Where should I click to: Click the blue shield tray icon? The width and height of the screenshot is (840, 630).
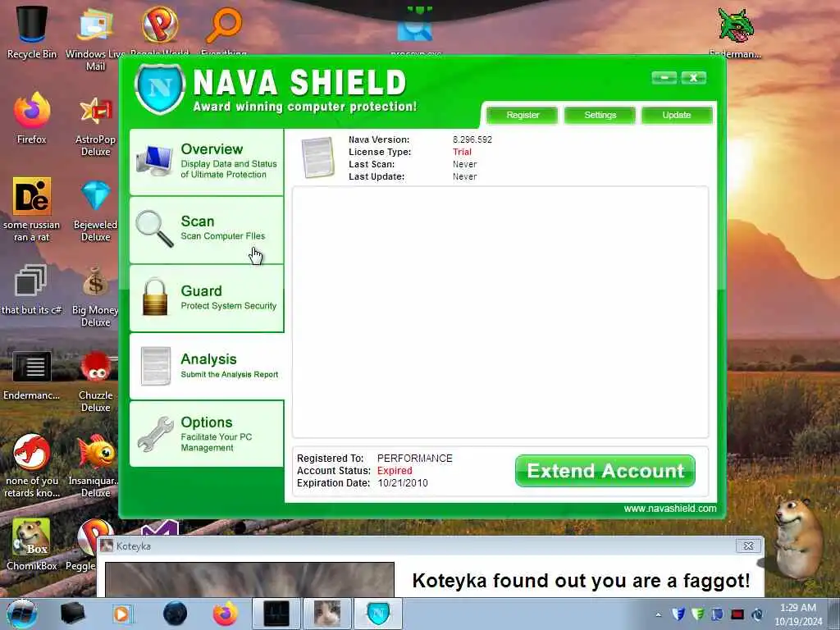[x=678, y=614]
